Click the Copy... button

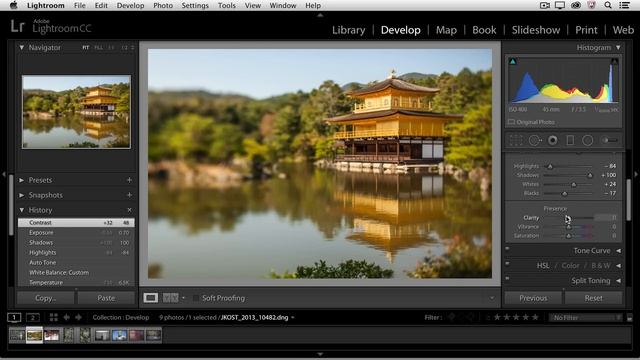pyautogui.click(x=45, y=298)
